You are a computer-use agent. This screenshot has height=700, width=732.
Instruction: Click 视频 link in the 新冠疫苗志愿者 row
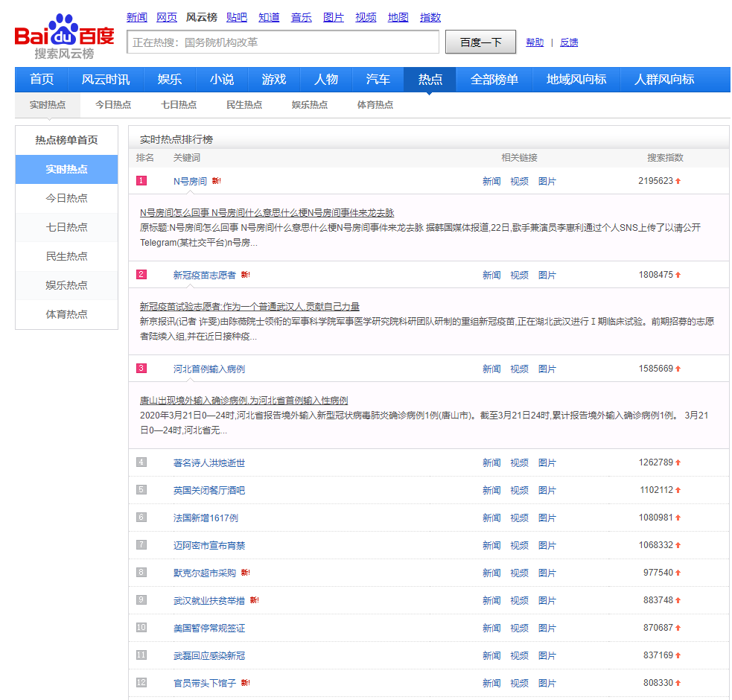point(519,275)
